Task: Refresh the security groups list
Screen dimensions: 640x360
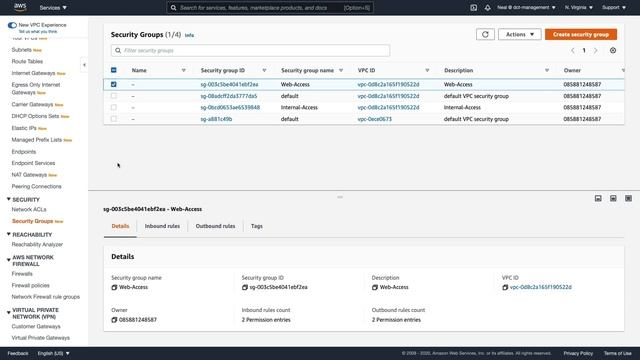Action: tap(485, 34)
